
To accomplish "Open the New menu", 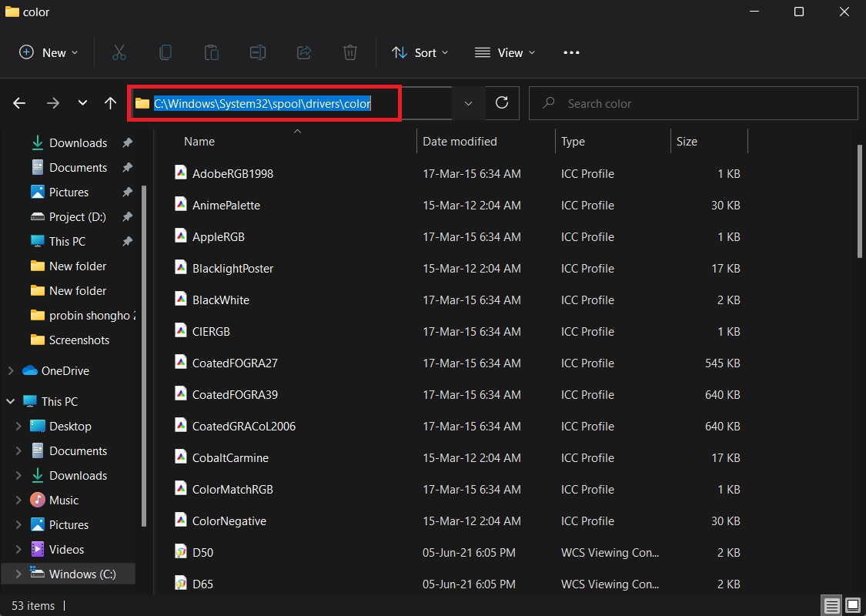I will coord(48,52).
